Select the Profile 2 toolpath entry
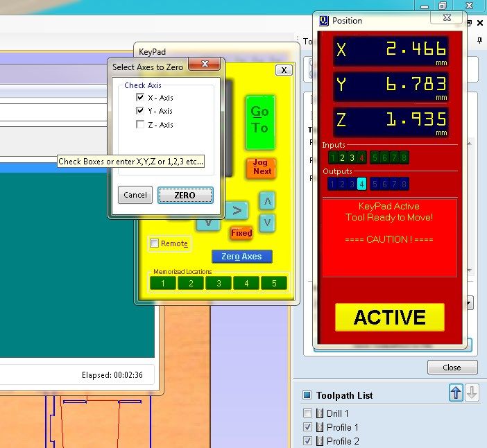 343,441
